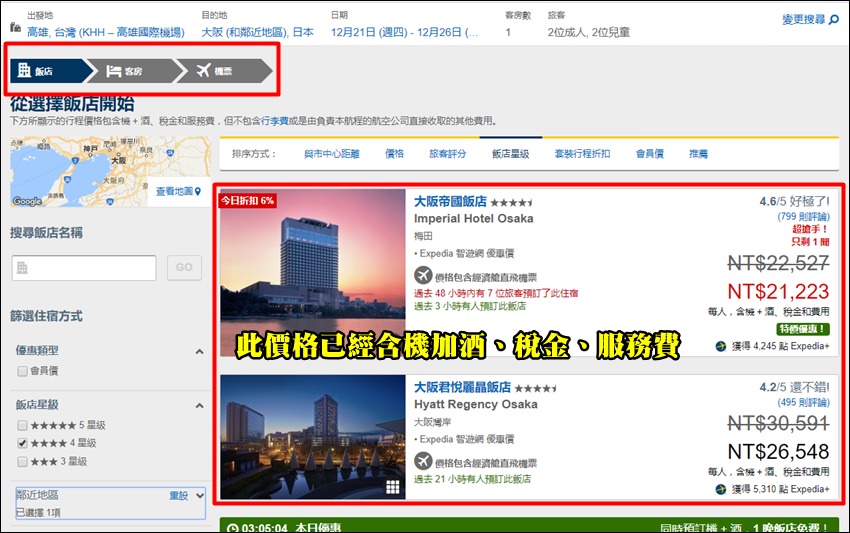Click the airplane icon in 機票 step
This screenshot has width=850, height=533.
[203, 70]
